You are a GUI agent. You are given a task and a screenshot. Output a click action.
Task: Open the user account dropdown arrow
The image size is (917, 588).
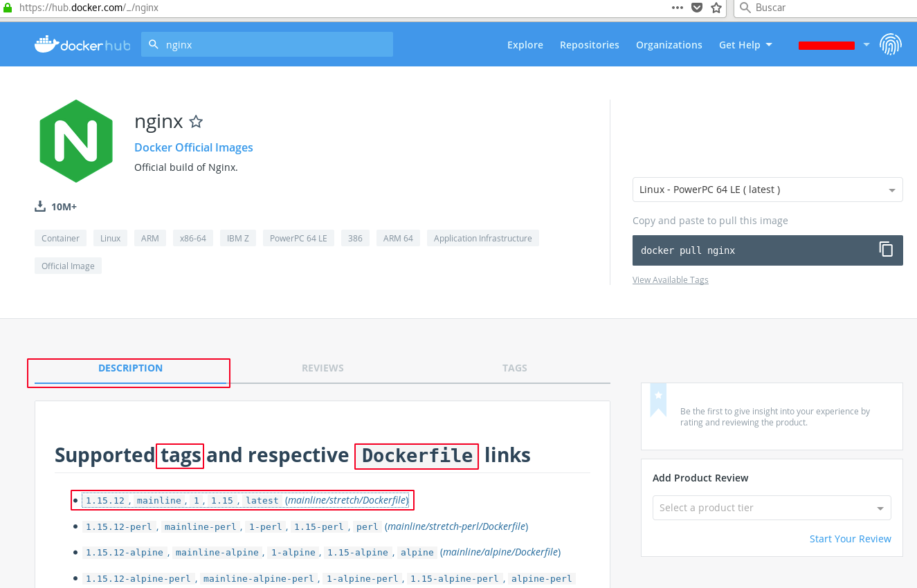tap(866, 45)
